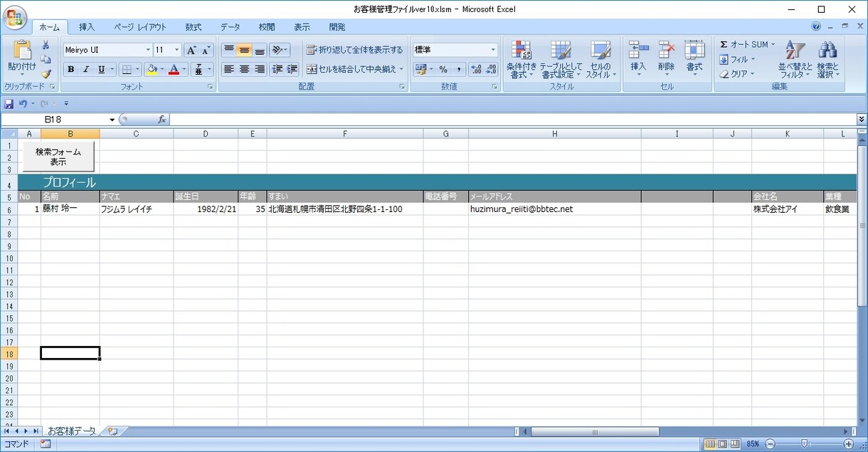Viewport: 868px width, 452px height.
Task: Select the Format Painter brush icon
Action: click(46, 73)
